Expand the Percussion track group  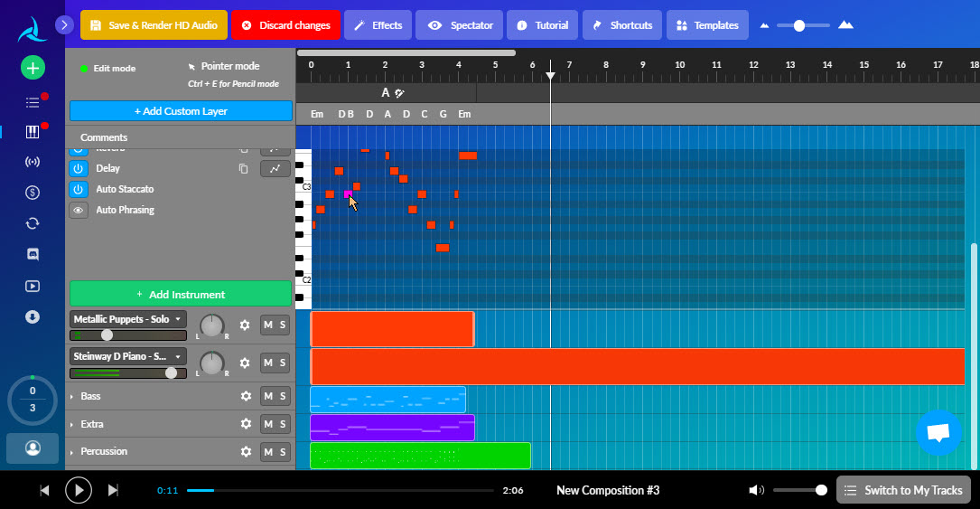(72, 451)
